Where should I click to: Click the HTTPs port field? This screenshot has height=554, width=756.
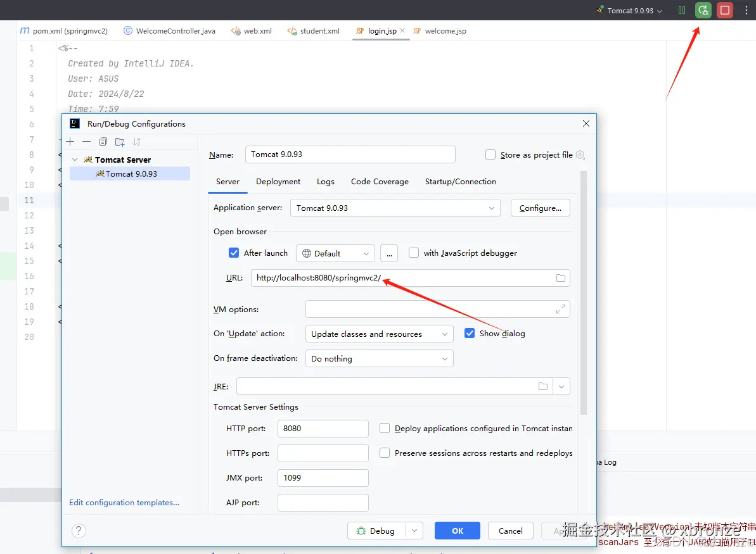323,453
